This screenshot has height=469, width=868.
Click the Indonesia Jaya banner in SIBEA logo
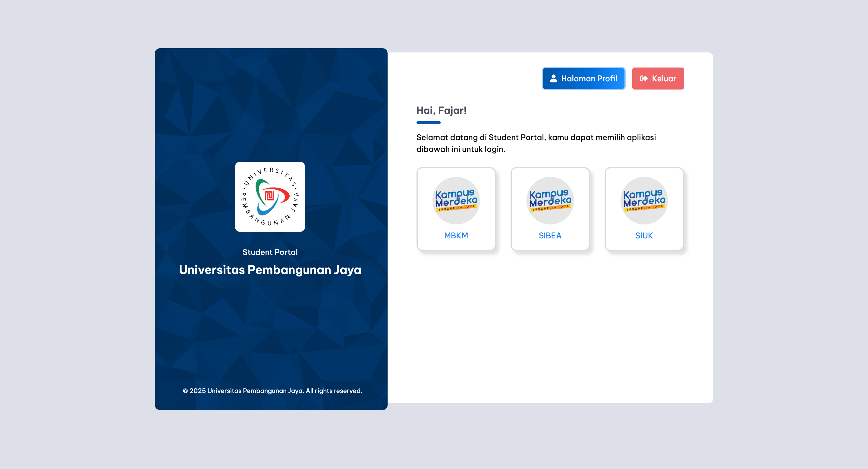pyautogui.click(x=550, y=209)
